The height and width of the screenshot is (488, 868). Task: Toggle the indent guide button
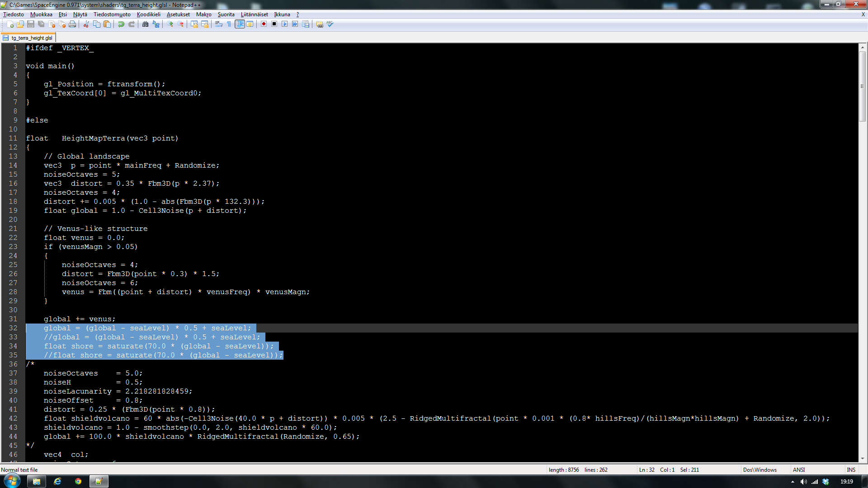click(x=240, y=24)
